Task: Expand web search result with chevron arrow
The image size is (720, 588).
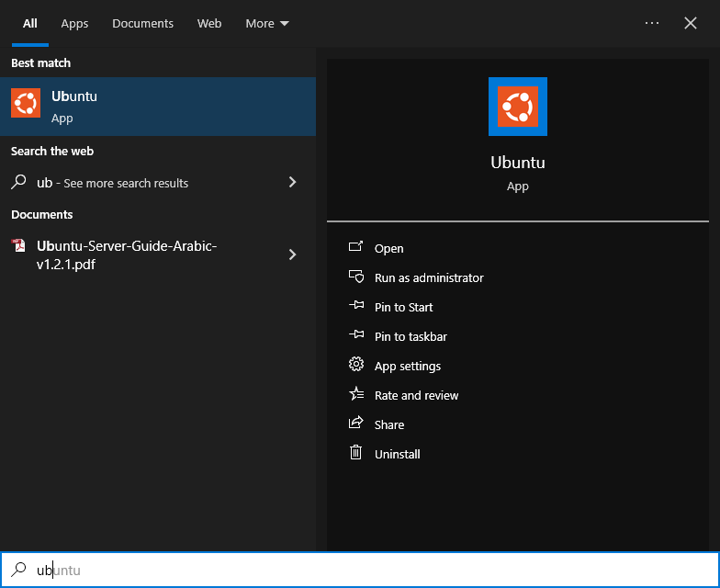Action: [x=292, y=182]
